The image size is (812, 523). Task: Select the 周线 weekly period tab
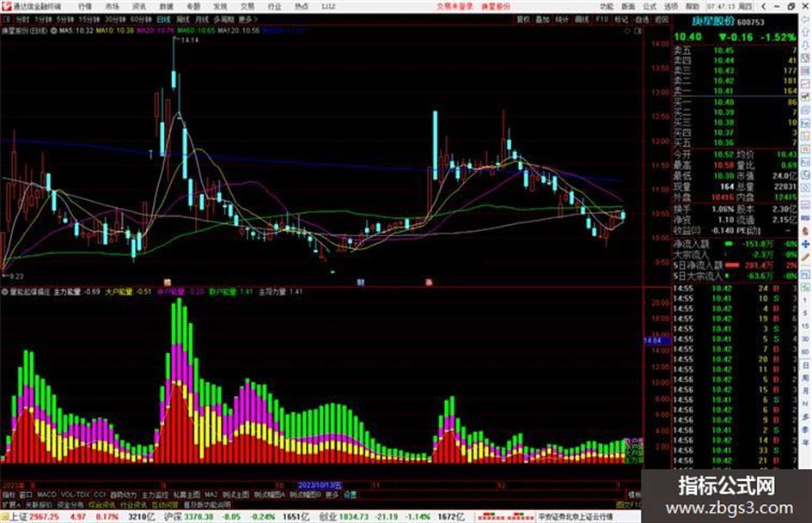point(183,19)
